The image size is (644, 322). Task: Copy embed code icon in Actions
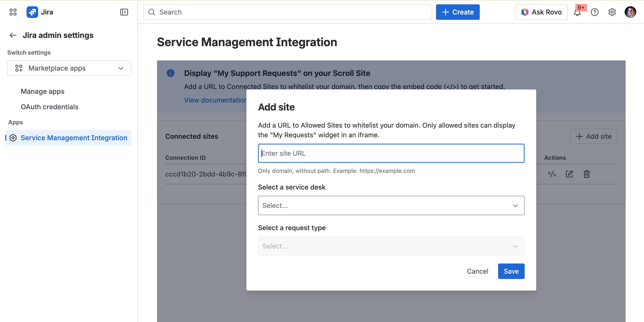[x=552, y=174]
